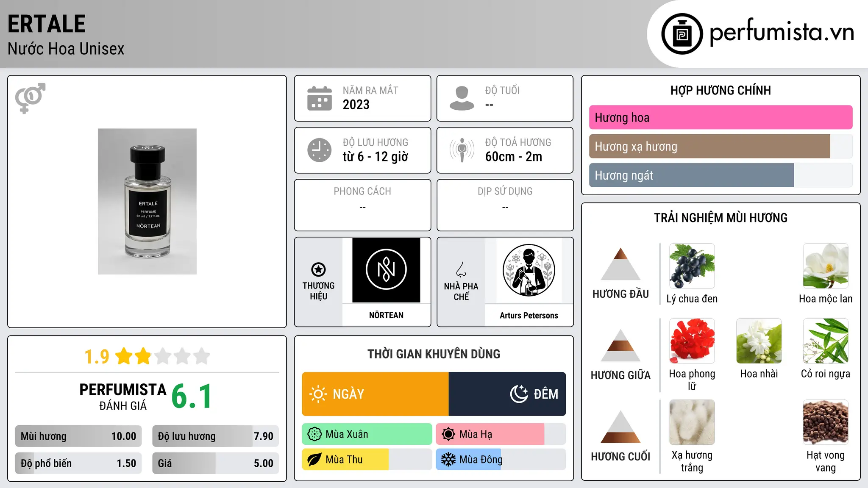Click the Thời gian khuyên dùng heading
The height and width of the screenshot is (488, 868).
pyautogui.click(x=434, y=354)
